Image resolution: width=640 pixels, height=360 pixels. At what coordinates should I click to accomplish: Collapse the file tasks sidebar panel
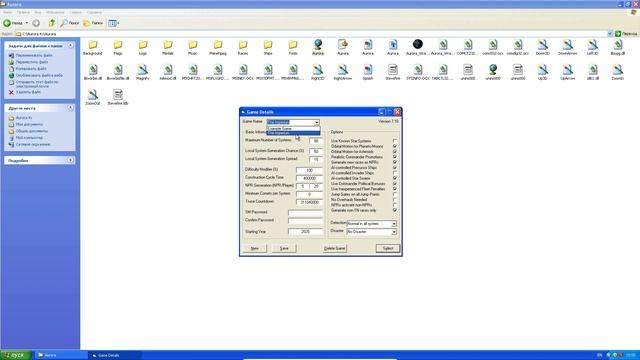coord(71,46)
